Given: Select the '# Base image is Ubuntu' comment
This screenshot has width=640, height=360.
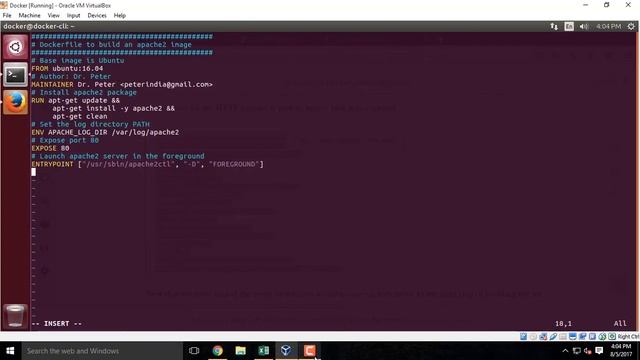Looking at the screenshot, I should coord(78,60).
